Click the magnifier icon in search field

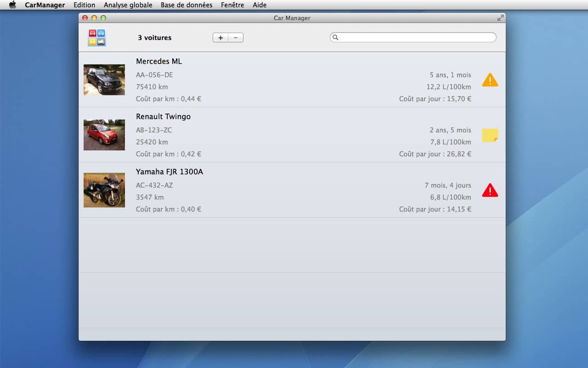coord(335,38)
